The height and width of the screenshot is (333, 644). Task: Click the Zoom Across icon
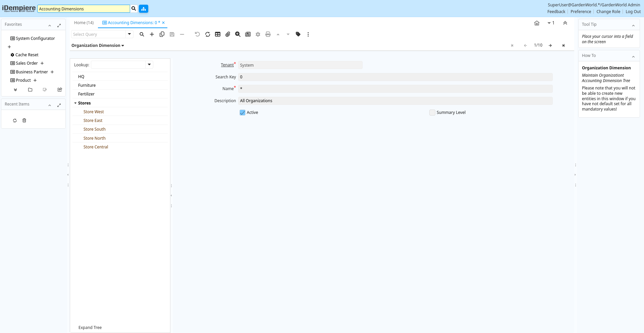point(238,34)
